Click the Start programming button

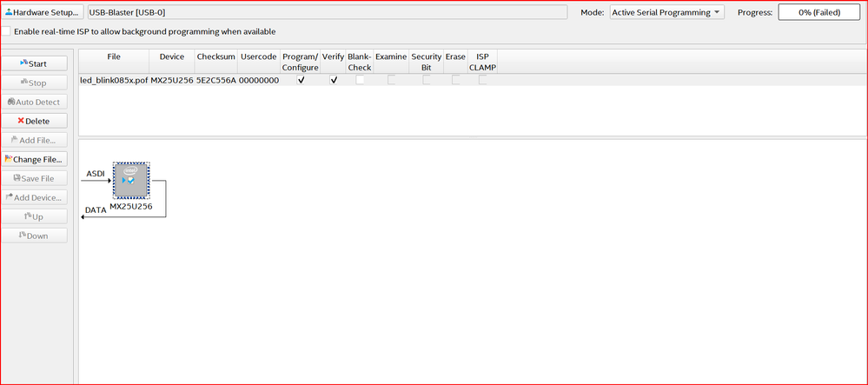35,63
